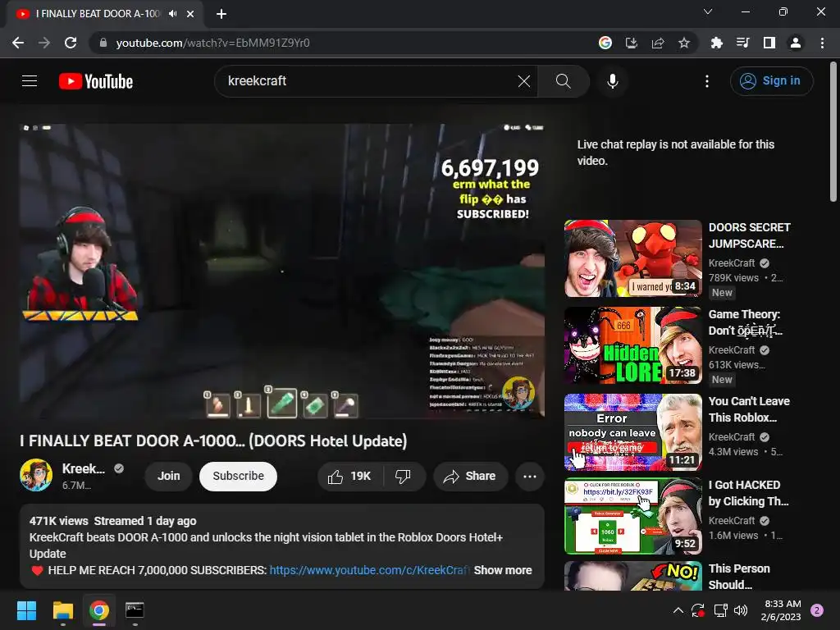Click I Got HACKED by Clicking title
The image size is (840, 630).
point(748,493)
